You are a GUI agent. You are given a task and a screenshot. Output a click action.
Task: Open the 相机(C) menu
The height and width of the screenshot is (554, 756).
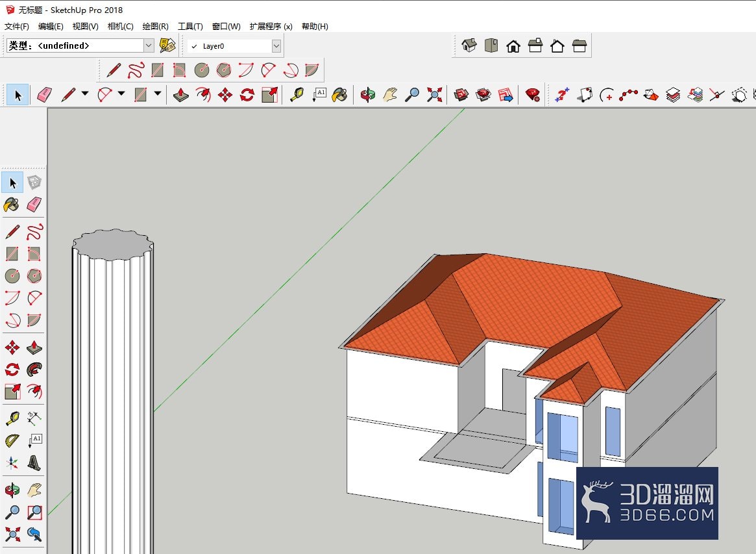tap(120, 26)
